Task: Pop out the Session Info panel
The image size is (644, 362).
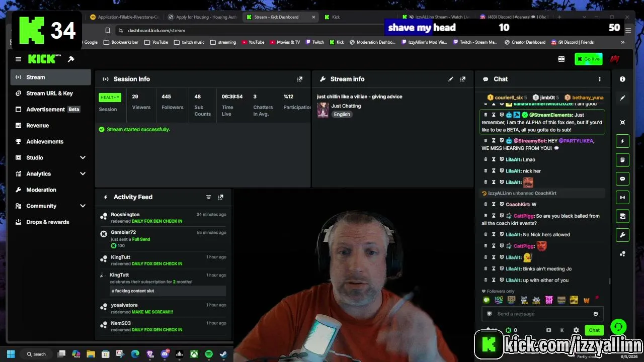Action: tap(300, 79)
